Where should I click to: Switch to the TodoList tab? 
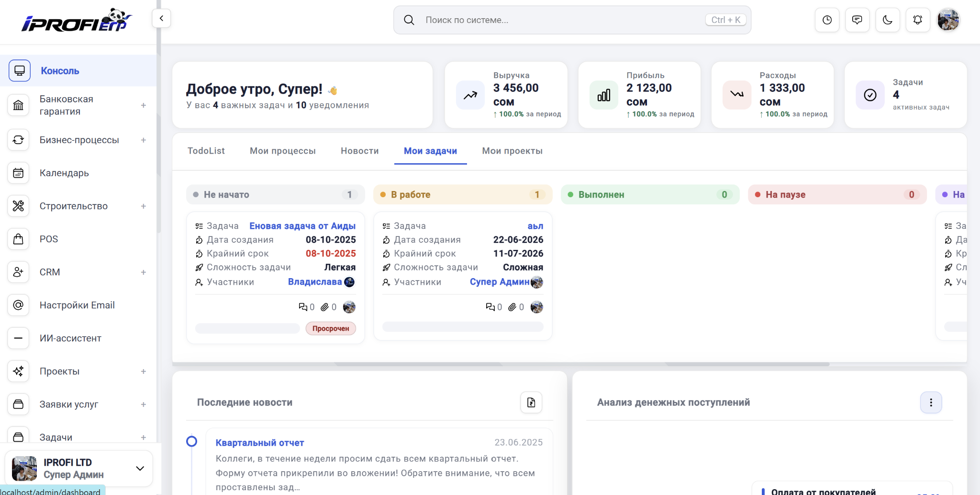click(x=206, y=151)
